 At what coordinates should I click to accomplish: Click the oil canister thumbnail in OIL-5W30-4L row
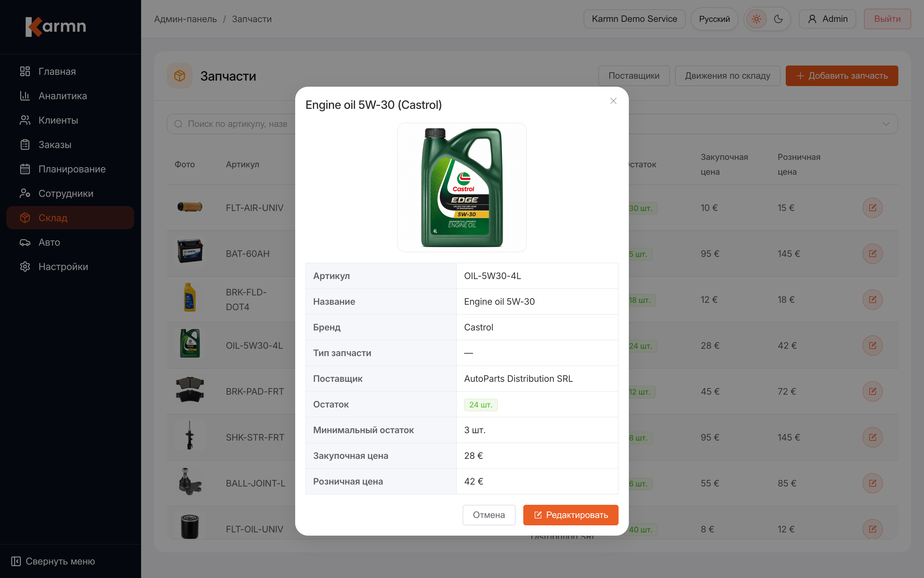click(190, 343)
